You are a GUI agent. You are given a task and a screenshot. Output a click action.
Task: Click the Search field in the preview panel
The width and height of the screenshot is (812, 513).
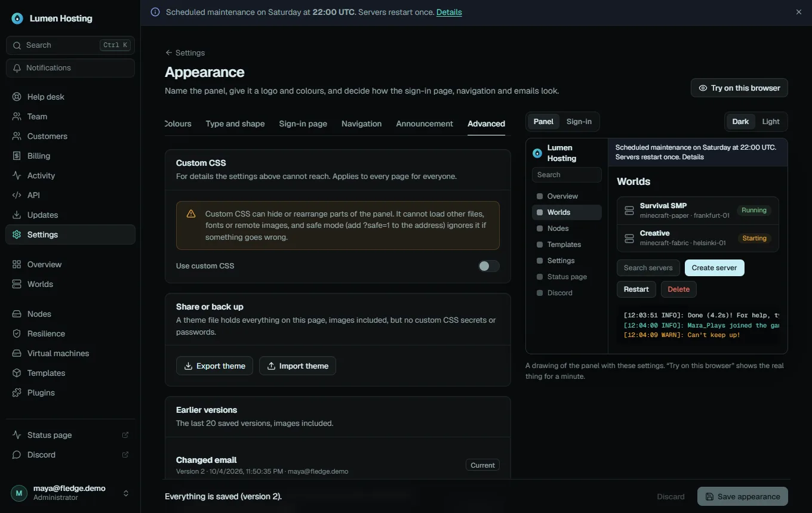click(567, 175)
